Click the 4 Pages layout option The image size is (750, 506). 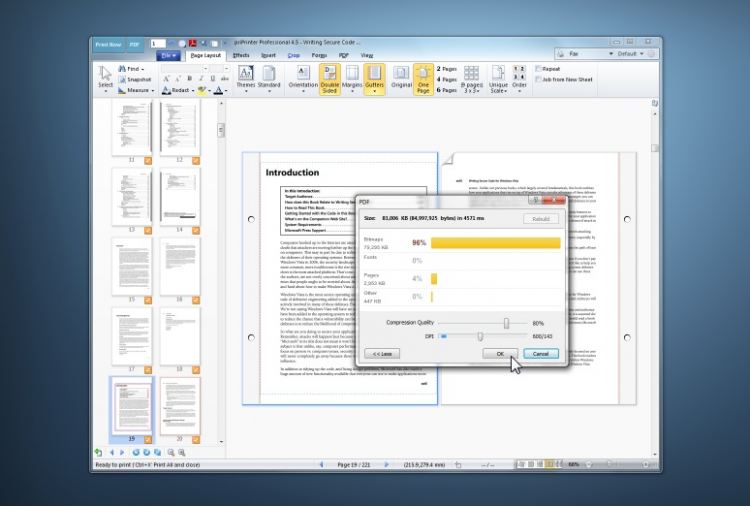coord(446,79)
